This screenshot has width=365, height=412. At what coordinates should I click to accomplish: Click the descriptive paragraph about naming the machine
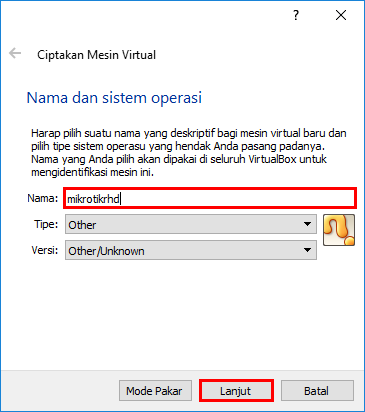tap(189, 153)
